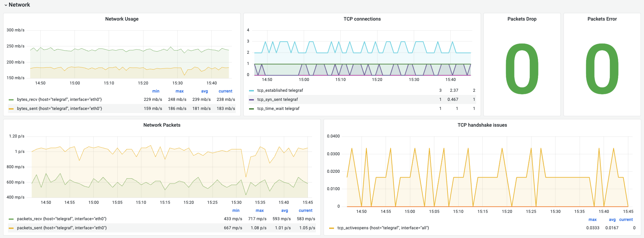The width and height of the screenshot is (644, 238).
Task: Toggle tcp_time_wait telegraf series visibility
Action: pyautogui.click(x=278, y=109)
